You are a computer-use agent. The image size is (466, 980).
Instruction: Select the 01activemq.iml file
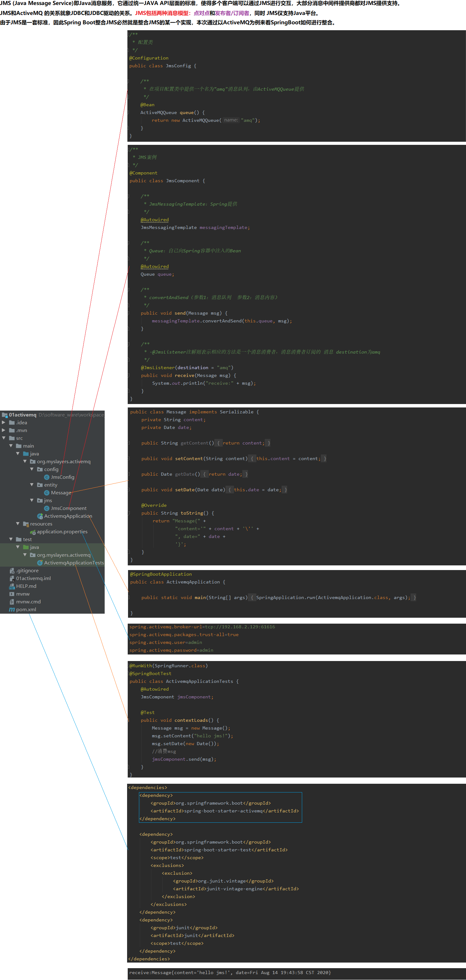click(x=33, y=578)
